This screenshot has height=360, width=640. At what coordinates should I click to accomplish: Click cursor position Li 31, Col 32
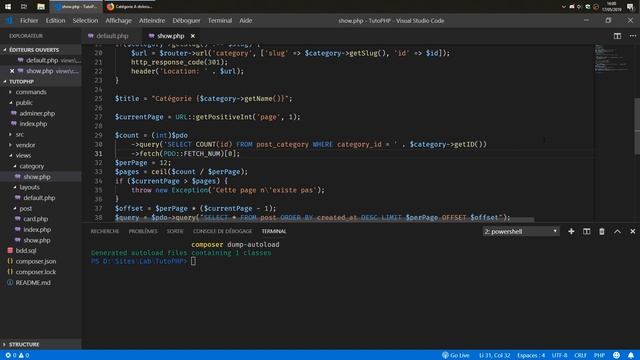[x=494, y=356]
